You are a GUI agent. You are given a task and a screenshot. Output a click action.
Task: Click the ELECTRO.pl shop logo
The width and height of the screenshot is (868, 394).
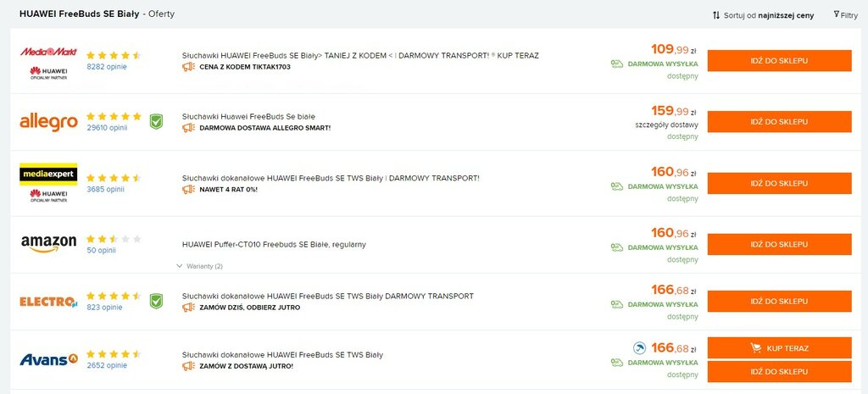click(x=48, y=302)
